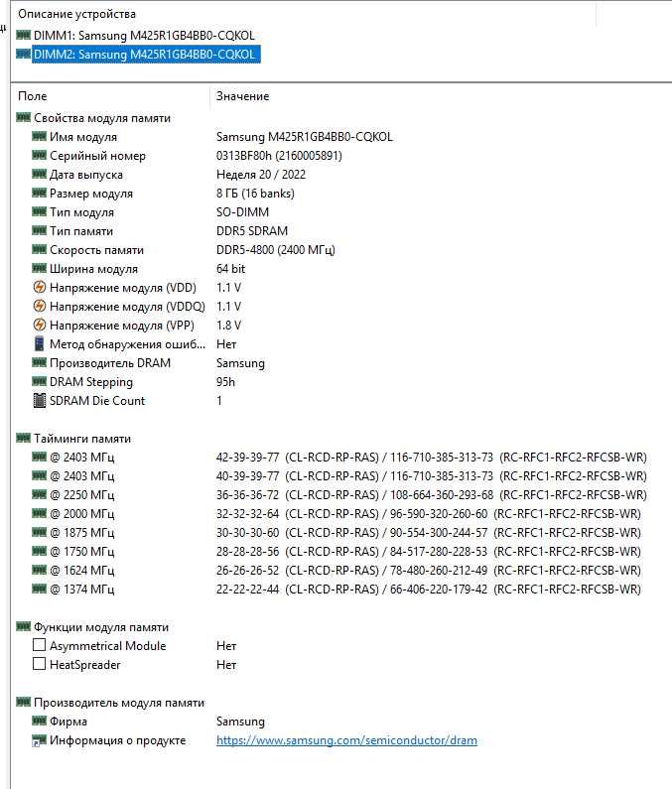Select the value Неделя 20 / 2022
The height and width of the screenshot is (789, 672).
[x=261, y=174]
